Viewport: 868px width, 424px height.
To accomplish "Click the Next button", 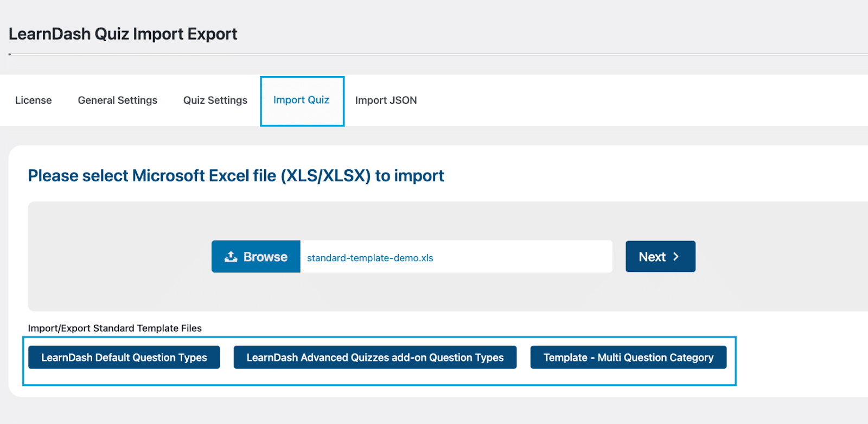I will [660, 257].
